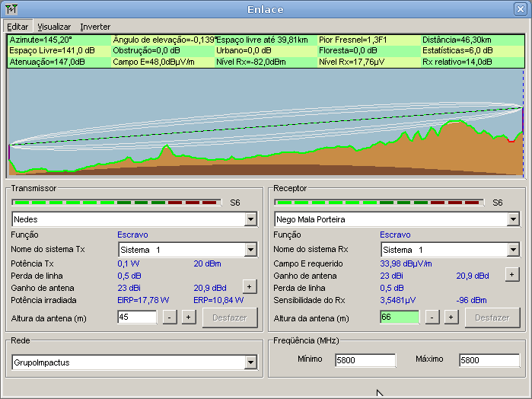
Task: Decrease receiver antenna height with minus button
Action: click(x=432, y=317)
